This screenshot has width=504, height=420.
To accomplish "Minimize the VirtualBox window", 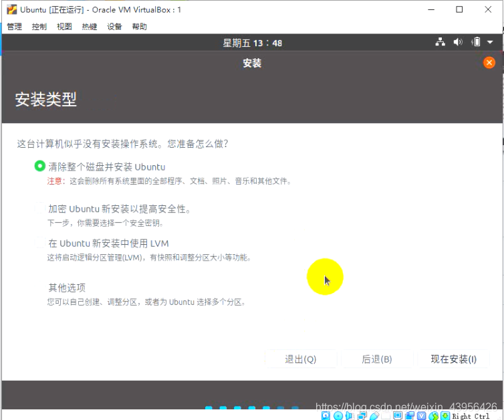I will coord(431,9).
